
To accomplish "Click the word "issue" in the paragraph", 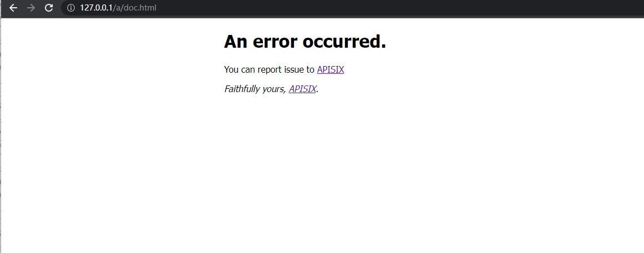I will coord(293,70).
